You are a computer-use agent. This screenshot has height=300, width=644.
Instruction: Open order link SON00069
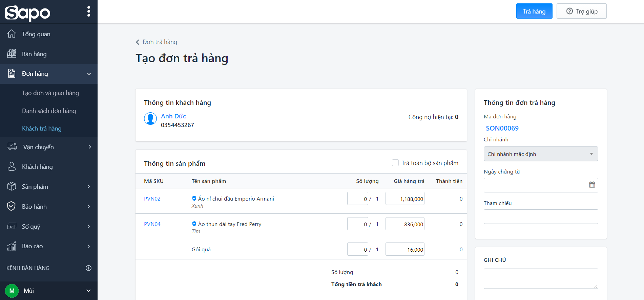pyautogui.click(x=502, y=128)
